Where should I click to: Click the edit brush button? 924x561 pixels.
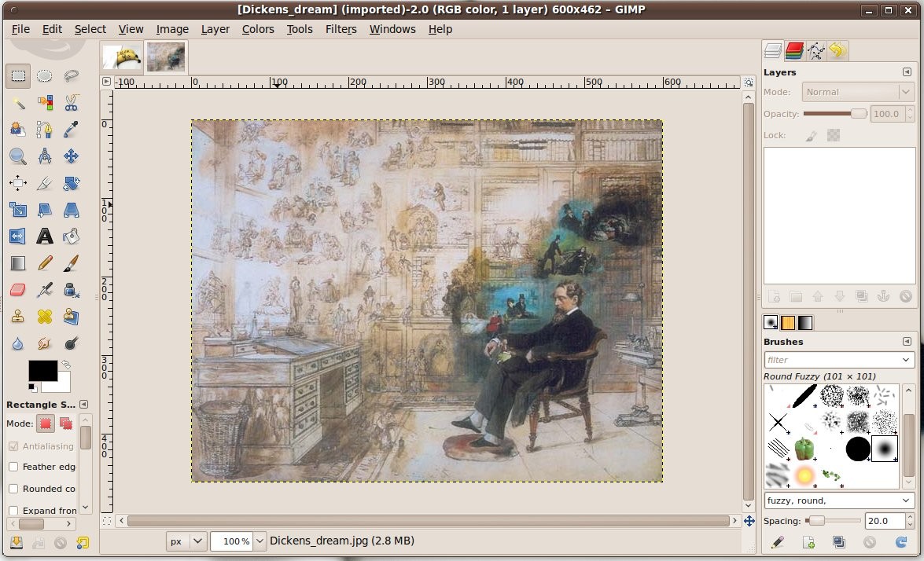[778, 542]
